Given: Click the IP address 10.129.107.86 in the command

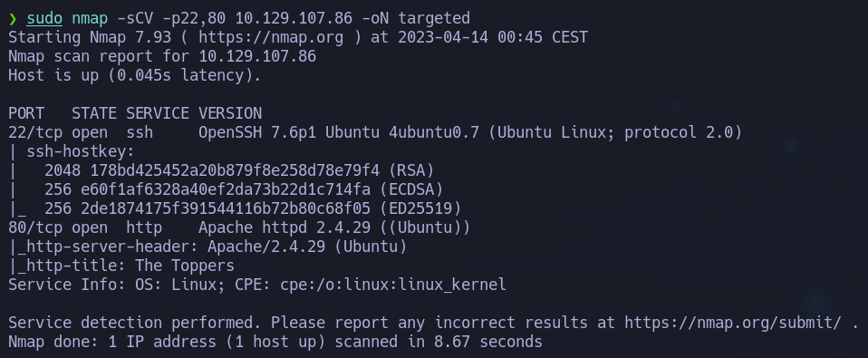Looking at the screenshot, I should point(294,19).
